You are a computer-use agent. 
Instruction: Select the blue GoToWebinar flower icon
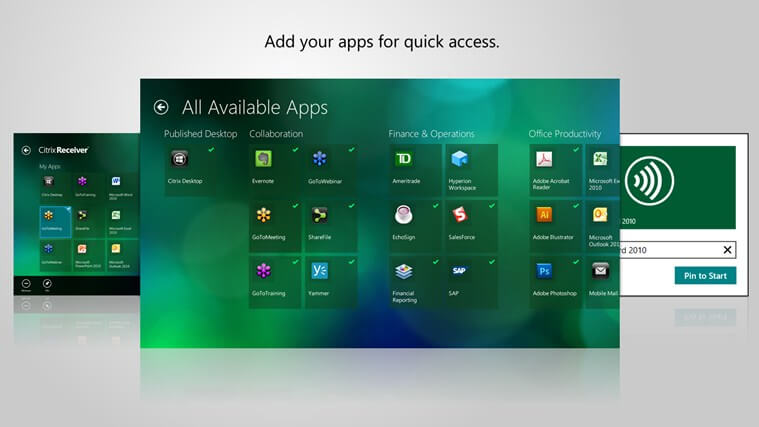(x=319, y=159)
